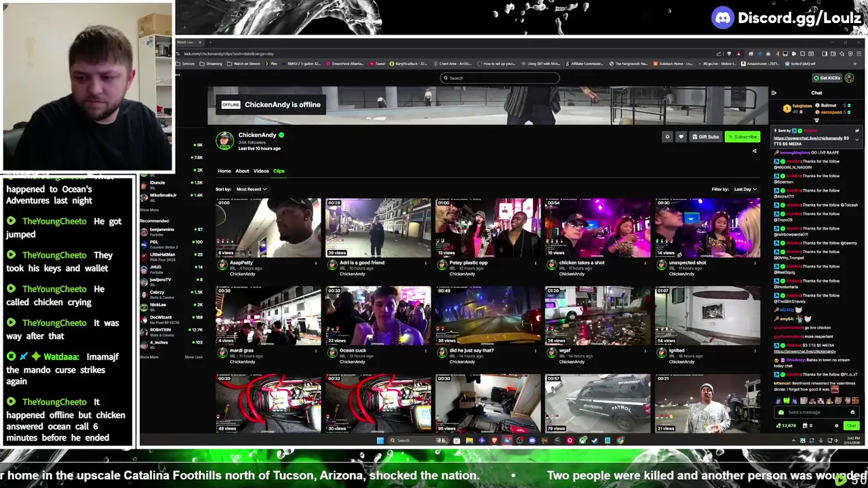Click the ChickenAndy channel avatar
Image resolution: width=868 pixels, height=488 pixels.
(x=225, y=140)
